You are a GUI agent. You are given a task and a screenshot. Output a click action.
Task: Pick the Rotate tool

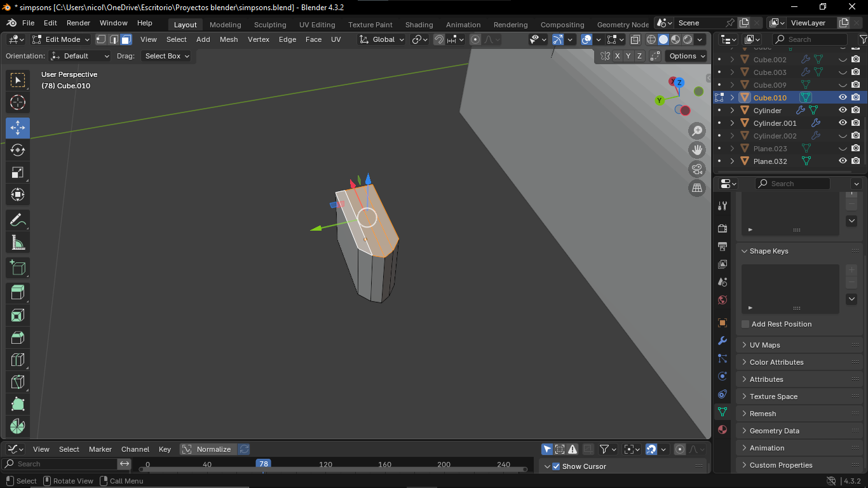18,150
